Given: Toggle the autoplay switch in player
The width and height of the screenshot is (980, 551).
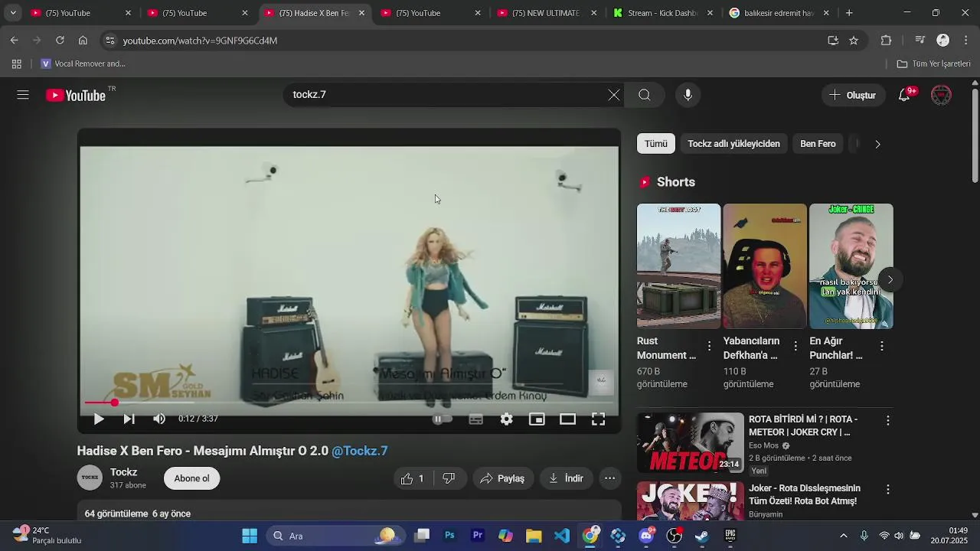Looking at the screenshot, I should [x=443, y=419].
